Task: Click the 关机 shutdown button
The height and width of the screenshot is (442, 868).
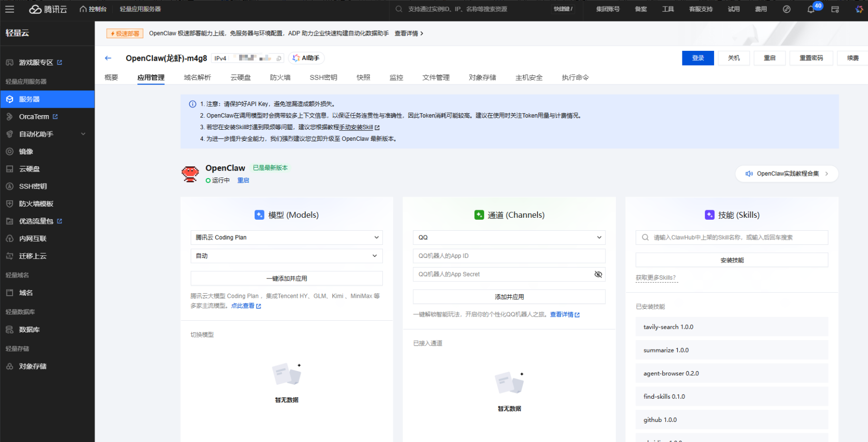Action: pyautogui.click(x=734, y=58)
